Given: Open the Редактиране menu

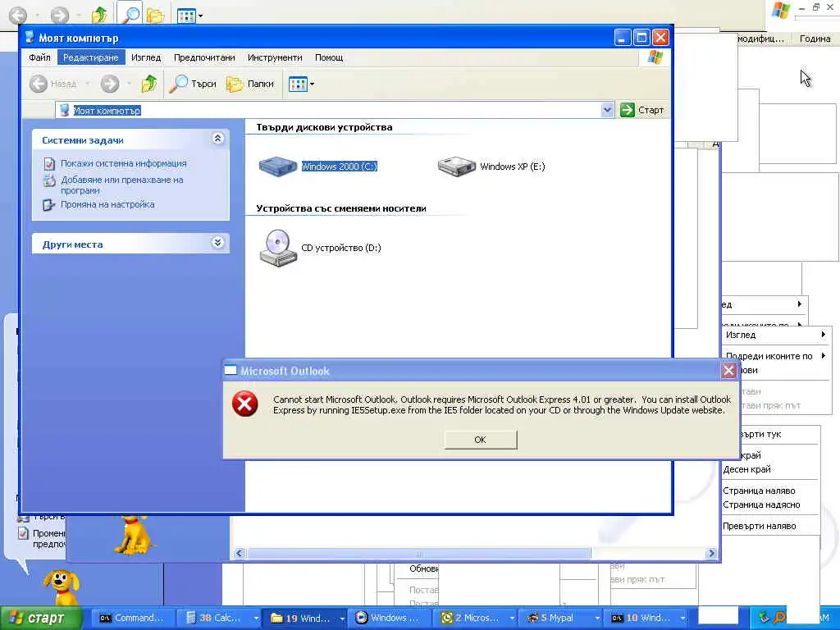Looking at the screenshot, I should point(90,57).
